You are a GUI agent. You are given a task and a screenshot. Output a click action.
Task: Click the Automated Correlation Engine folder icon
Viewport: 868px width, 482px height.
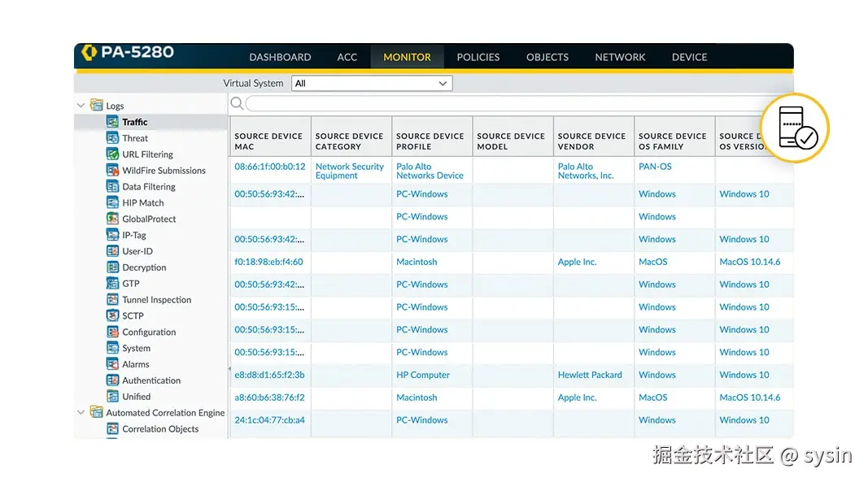coord(96,412)
